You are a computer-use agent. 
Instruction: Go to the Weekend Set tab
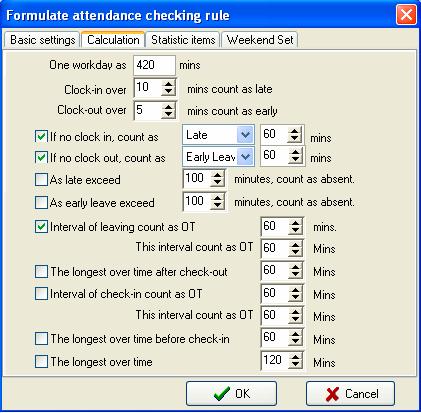coord(260,40)
